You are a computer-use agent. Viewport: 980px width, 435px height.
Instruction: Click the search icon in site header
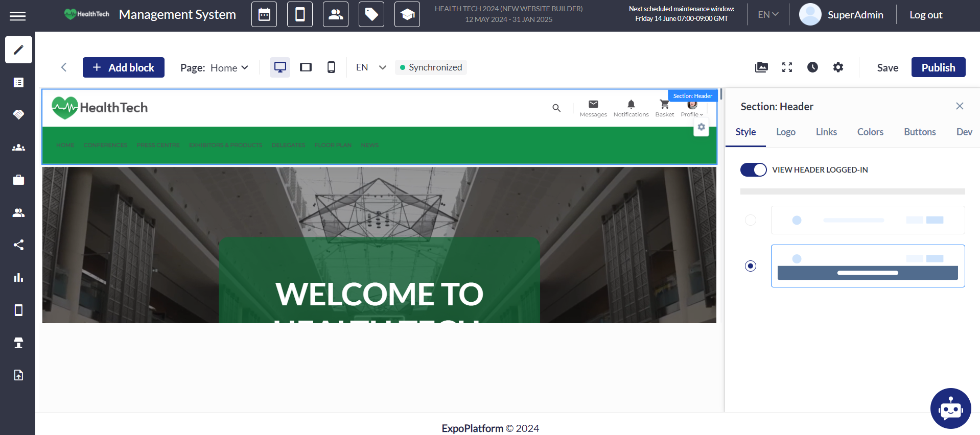(x=556, y=108)
